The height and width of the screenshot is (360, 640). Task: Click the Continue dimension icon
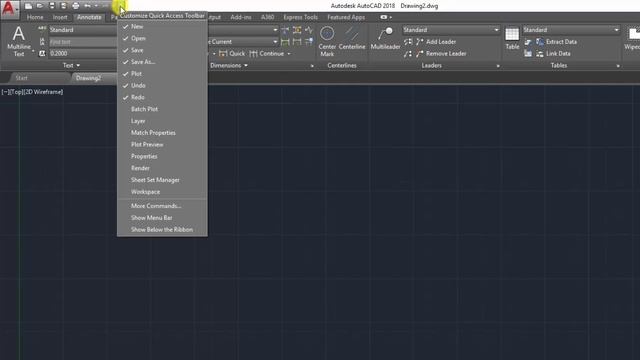point(253,53)
